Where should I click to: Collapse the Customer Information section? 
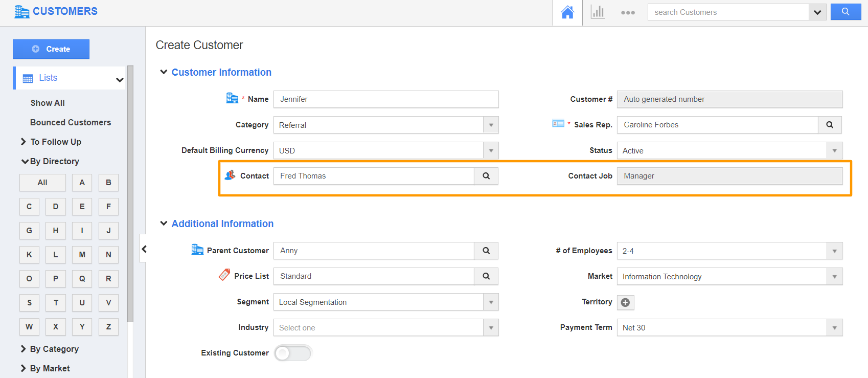164,72
